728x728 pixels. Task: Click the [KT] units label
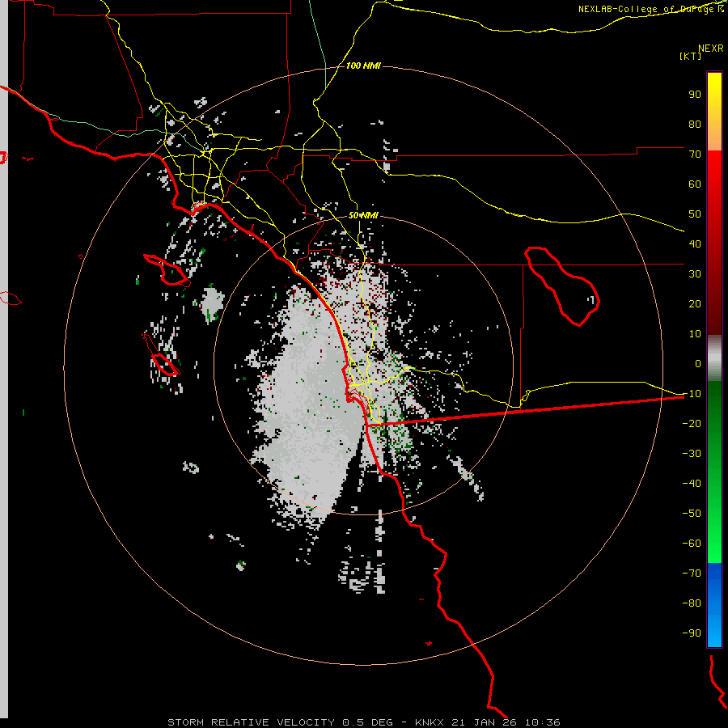tap(690, 56)
